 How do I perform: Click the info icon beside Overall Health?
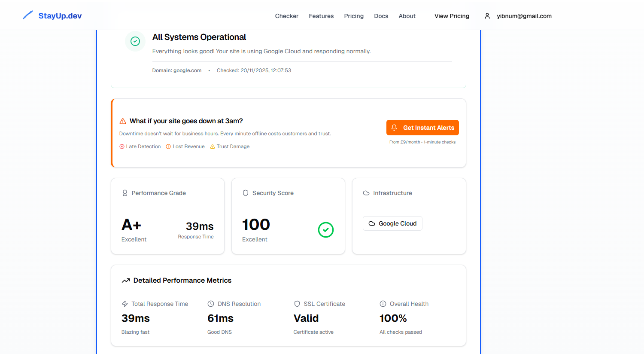[x=383, y=304]
